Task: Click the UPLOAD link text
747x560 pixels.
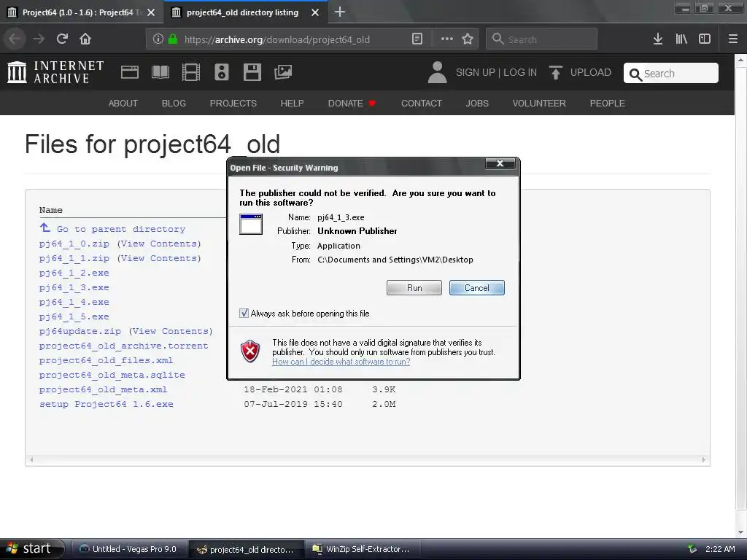Action: [x=591, y=72]
